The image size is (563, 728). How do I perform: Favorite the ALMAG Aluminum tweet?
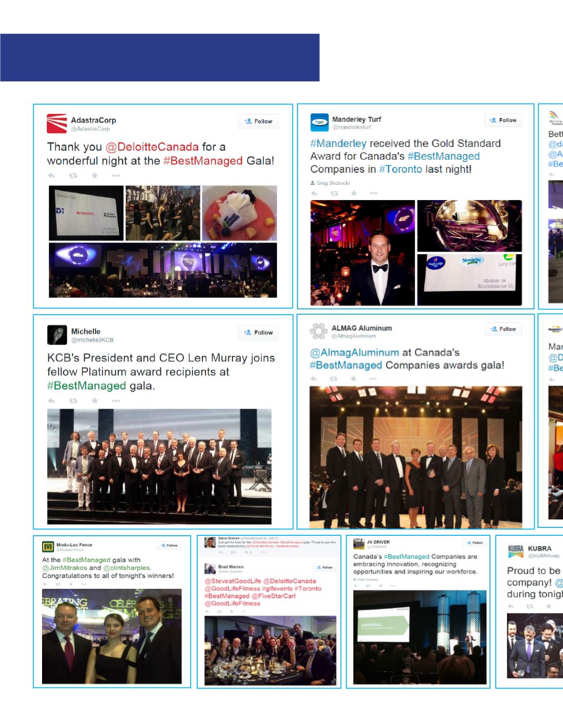354,378
